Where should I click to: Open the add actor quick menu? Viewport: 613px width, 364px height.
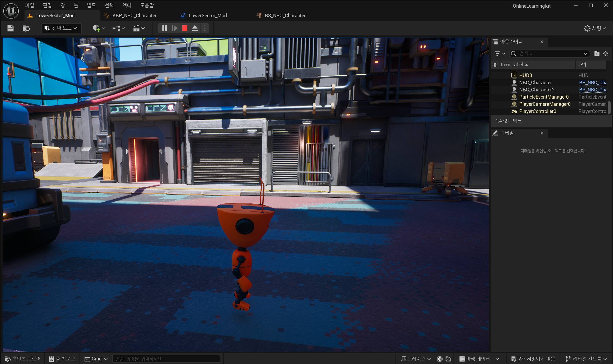(x=99, y=28)
